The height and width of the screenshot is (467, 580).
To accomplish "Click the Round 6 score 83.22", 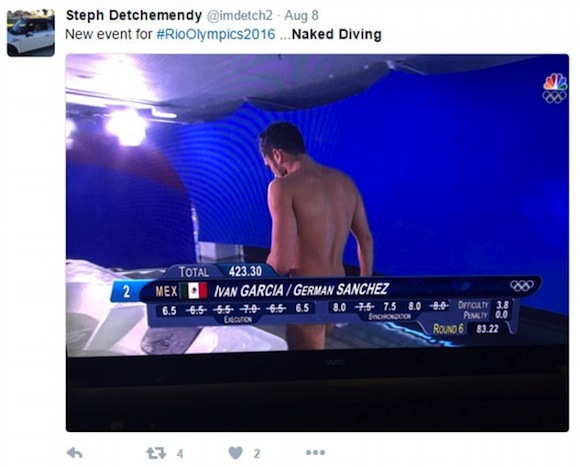I will [466, 328].
